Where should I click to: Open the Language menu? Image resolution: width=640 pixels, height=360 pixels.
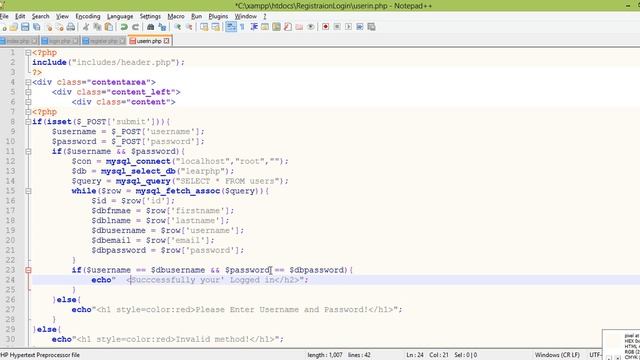[x=120, y=16]
